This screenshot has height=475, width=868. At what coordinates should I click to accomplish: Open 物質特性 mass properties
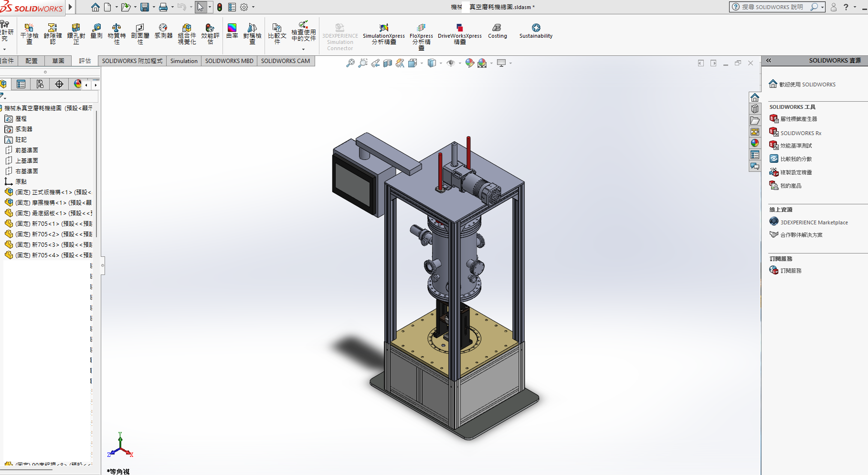tap(116, 32)
